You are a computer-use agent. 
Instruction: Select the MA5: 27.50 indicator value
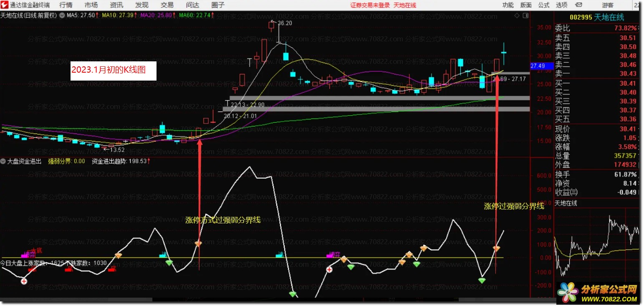pyautogui.click(x=83, y=15)
